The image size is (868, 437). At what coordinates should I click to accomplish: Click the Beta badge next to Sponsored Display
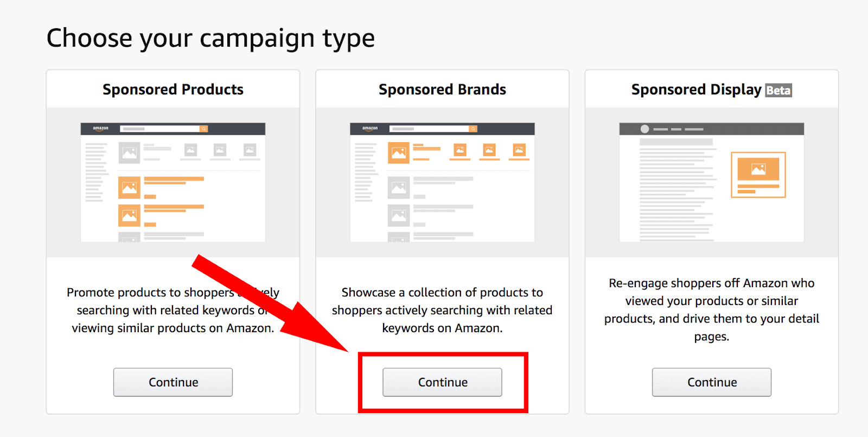pos(778,90)
